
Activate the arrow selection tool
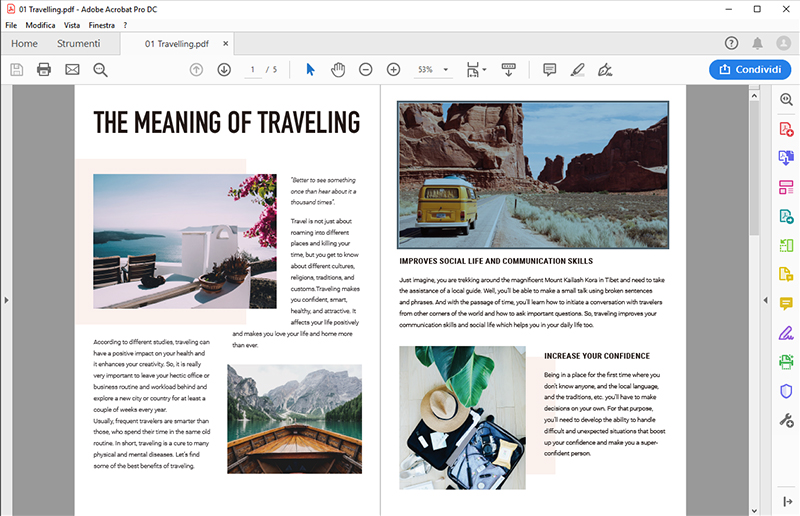tap(310, 69)
